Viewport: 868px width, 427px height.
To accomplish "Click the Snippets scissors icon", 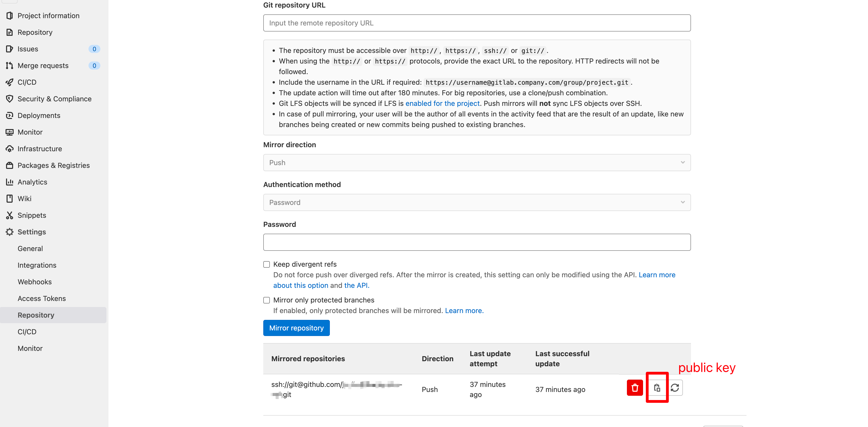I will click(x=9, y=215).
